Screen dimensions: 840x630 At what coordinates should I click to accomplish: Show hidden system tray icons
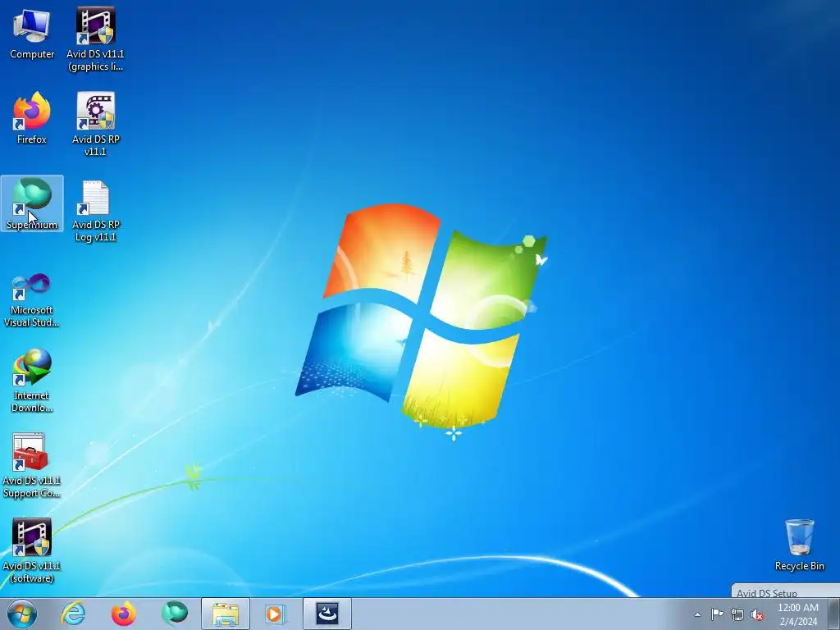pyautogui.click(x=697, y=614)
